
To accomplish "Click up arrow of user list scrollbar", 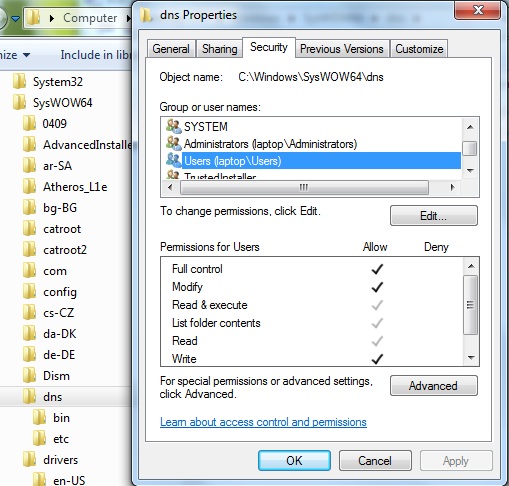I will (x=470, y=127).
